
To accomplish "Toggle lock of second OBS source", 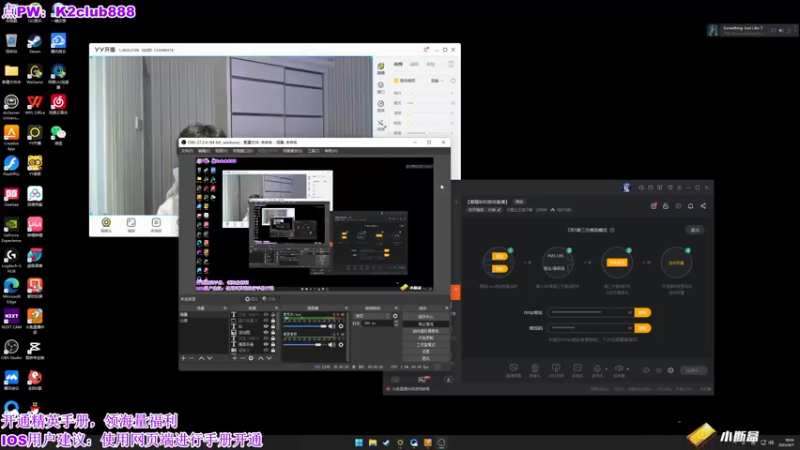I will [273, 320].
